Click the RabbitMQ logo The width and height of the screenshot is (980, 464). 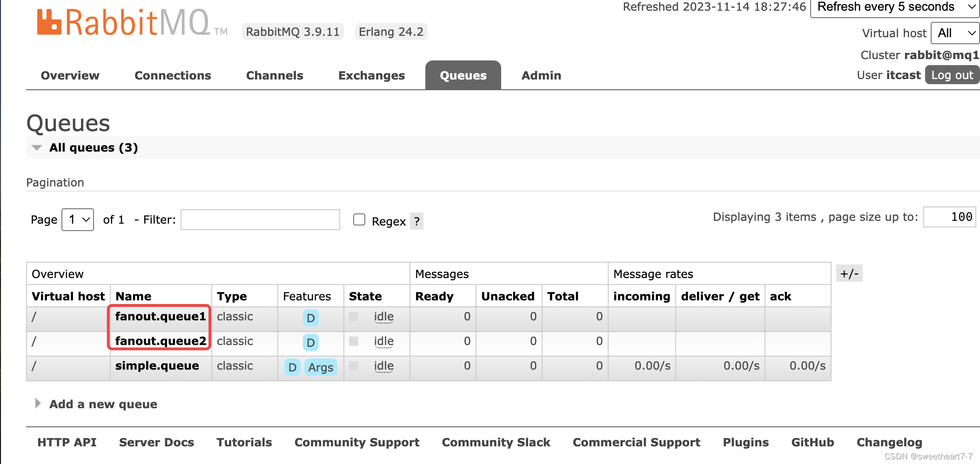(x=132, y=22)
